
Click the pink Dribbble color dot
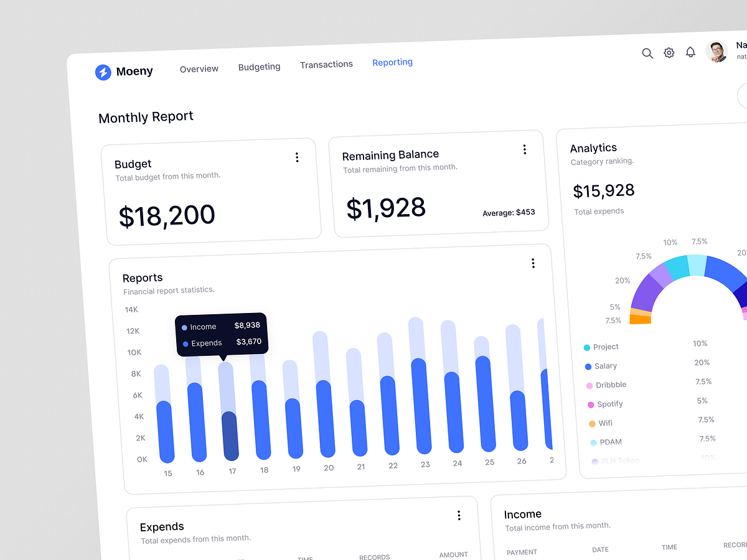point(591,385)
